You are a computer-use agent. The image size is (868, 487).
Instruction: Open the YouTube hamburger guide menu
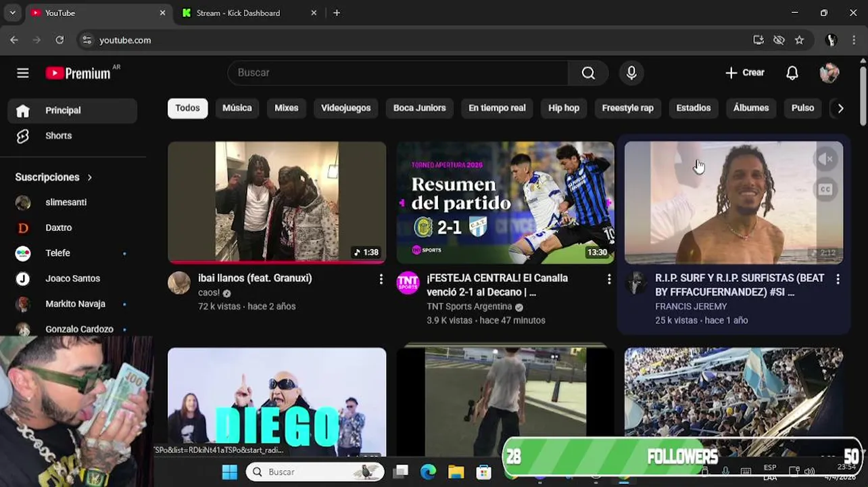23,73
